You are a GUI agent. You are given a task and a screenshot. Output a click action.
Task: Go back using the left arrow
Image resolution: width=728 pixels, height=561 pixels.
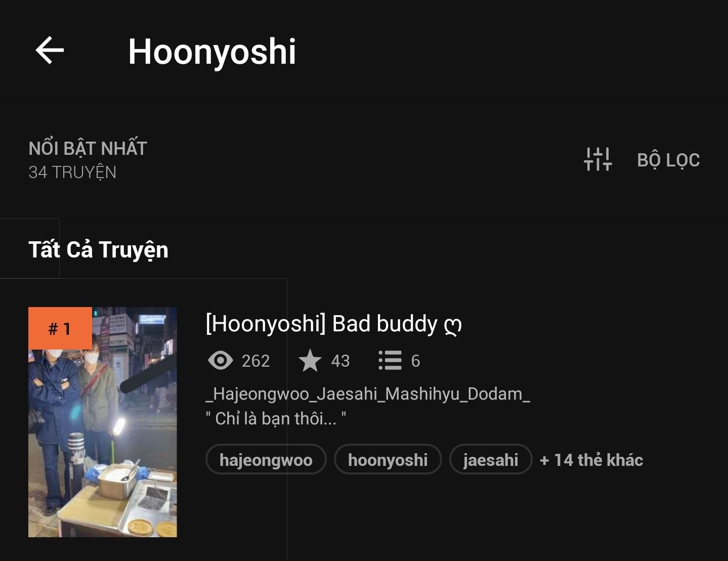tap(50, 50)
